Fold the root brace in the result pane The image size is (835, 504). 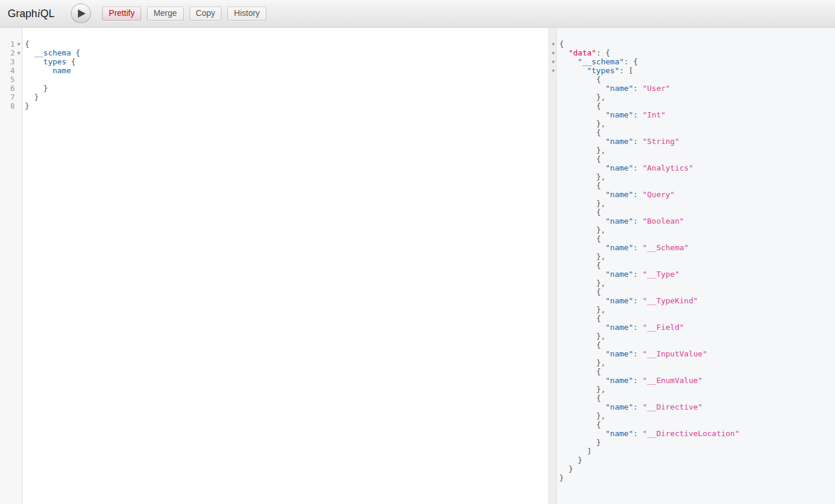[x=553, y=44]
